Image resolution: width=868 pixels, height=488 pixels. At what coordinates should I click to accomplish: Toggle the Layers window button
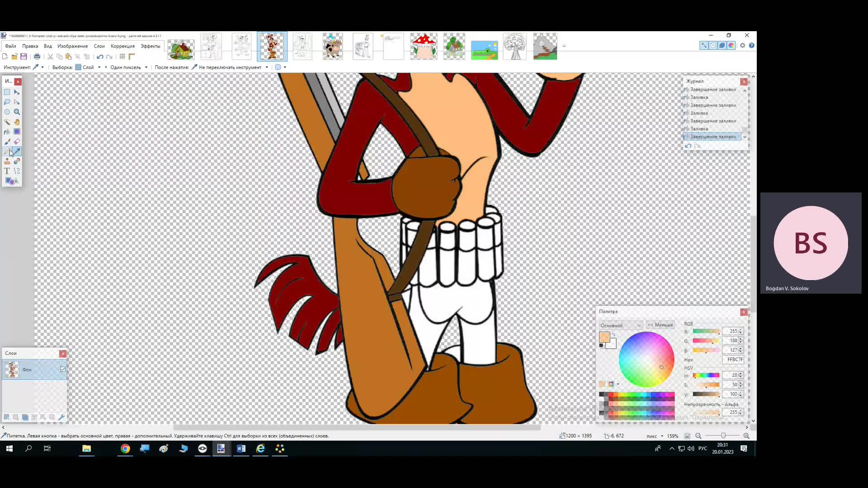722,45
